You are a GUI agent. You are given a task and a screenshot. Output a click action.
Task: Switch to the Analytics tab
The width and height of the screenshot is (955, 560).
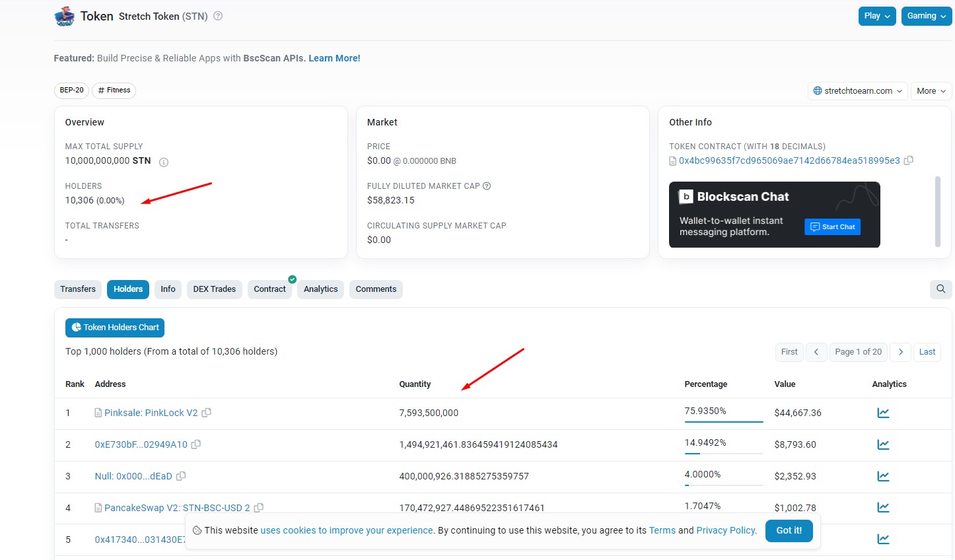click(x=321, y=289)
